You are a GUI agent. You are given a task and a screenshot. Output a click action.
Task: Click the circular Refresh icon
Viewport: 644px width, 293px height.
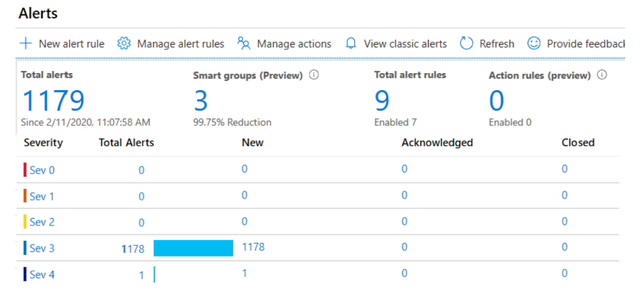click(466, 44)
